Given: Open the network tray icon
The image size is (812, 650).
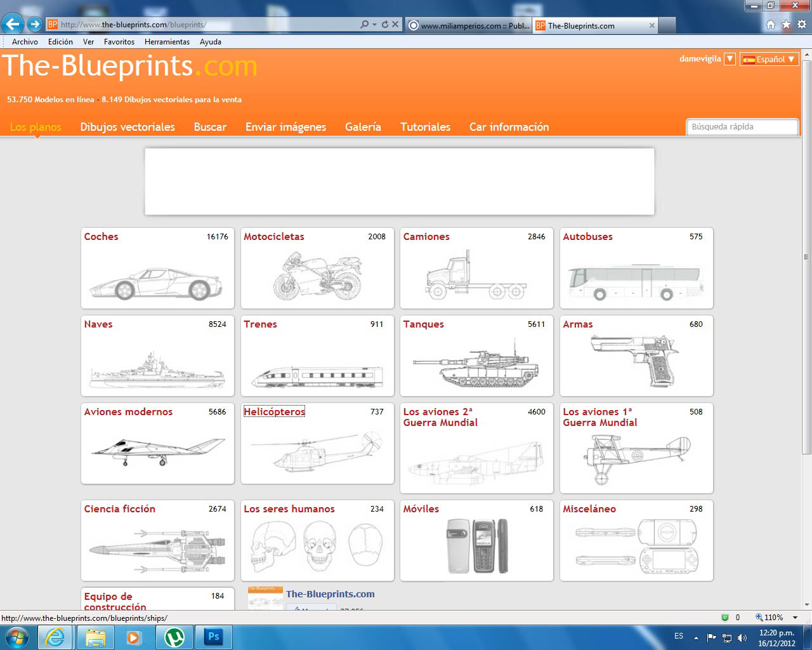Looking at the screenshot, I should pos(727,637).
